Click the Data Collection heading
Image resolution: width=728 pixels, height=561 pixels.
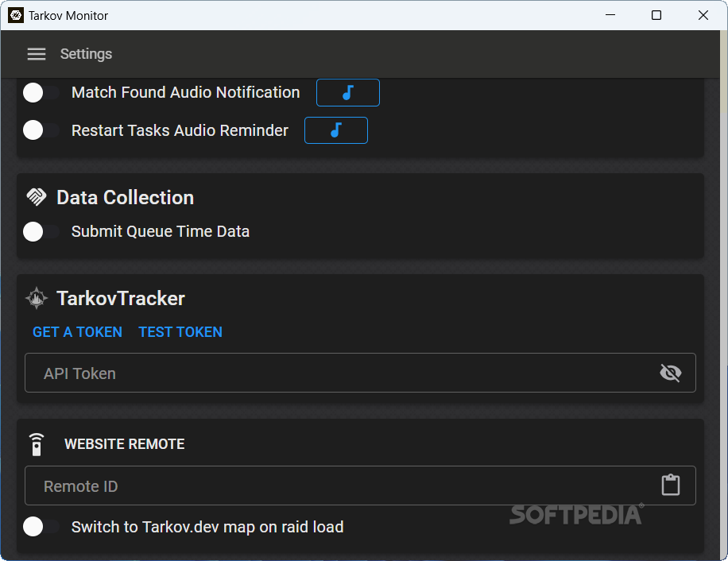click(126, 197)
